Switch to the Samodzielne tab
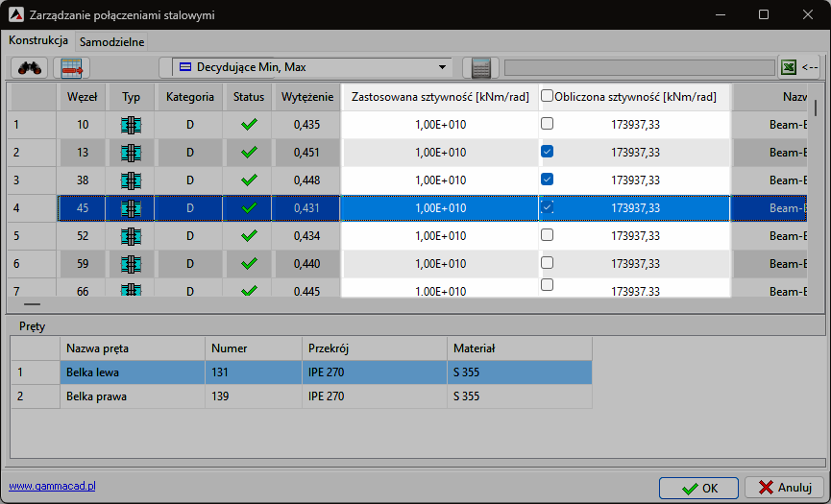Image resolution: width=831 pixels, height=504 pixels. point(112,42)
